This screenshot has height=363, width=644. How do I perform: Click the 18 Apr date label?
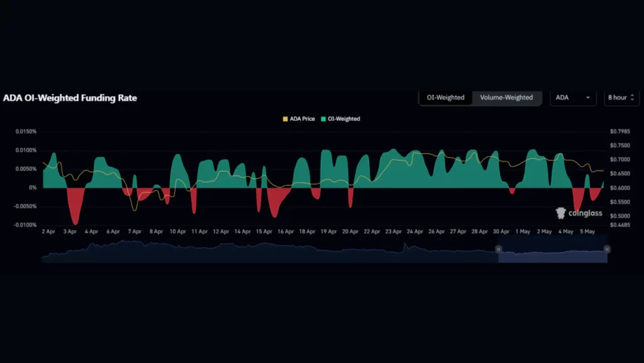307,232
